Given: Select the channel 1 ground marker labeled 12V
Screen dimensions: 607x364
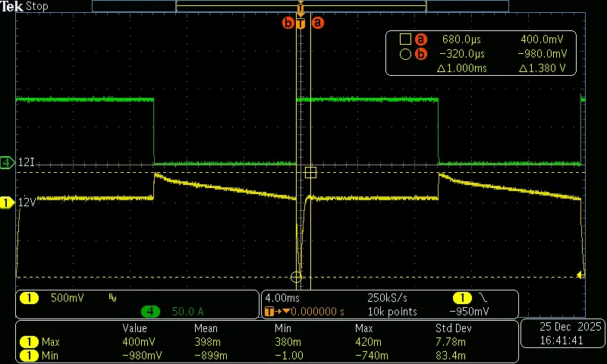Looking at the screenshot, I should (7, 202).
